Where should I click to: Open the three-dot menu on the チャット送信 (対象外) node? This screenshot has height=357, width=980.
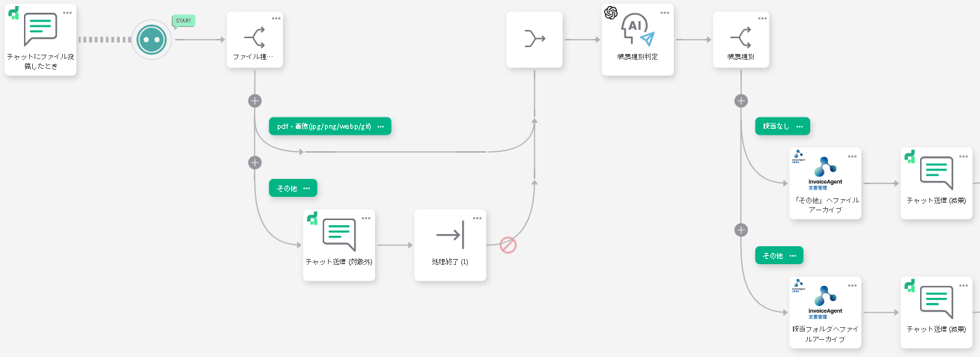click(366, 218)
